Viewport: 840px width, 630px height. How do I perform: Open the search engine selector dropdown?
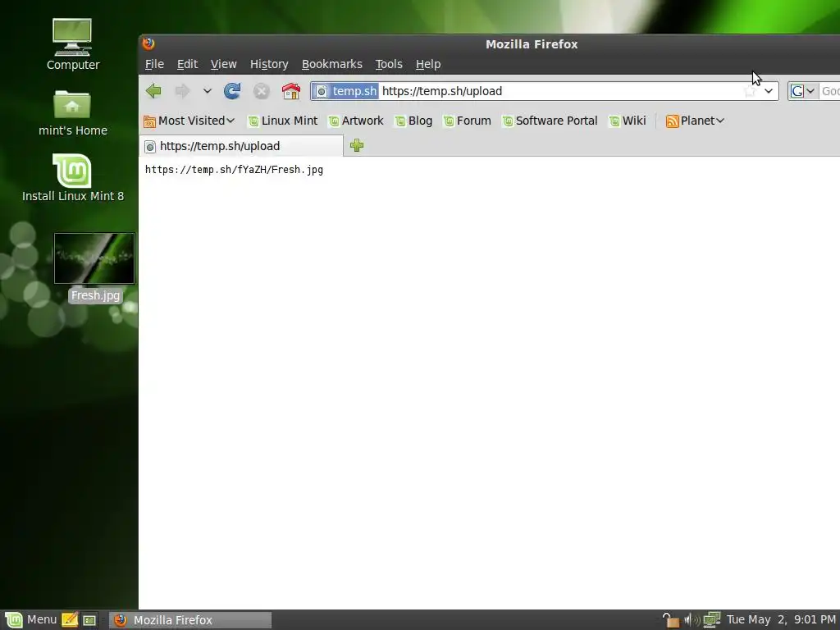802,91
